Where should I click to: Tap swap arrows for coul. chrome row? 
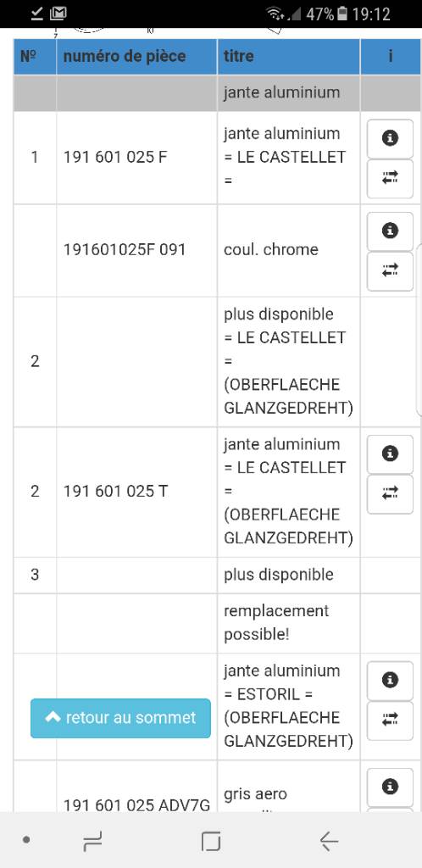coord(390,270)
